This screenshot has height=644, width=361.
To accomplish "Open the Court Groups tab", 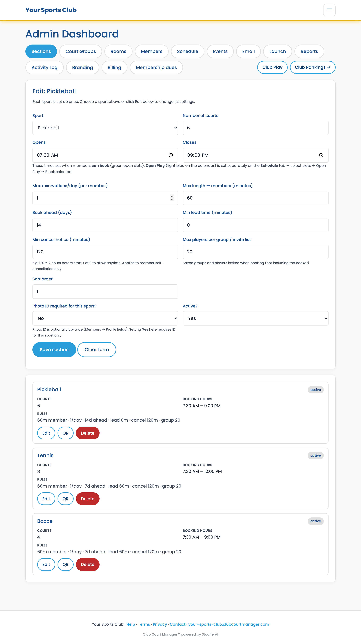I will [81, 51].
